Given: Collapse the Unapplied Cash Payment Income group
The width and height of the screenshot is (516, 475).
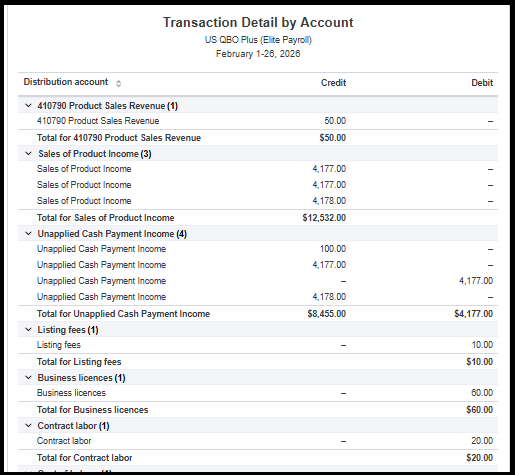Looking at the screenshot, I should point(28,234).
